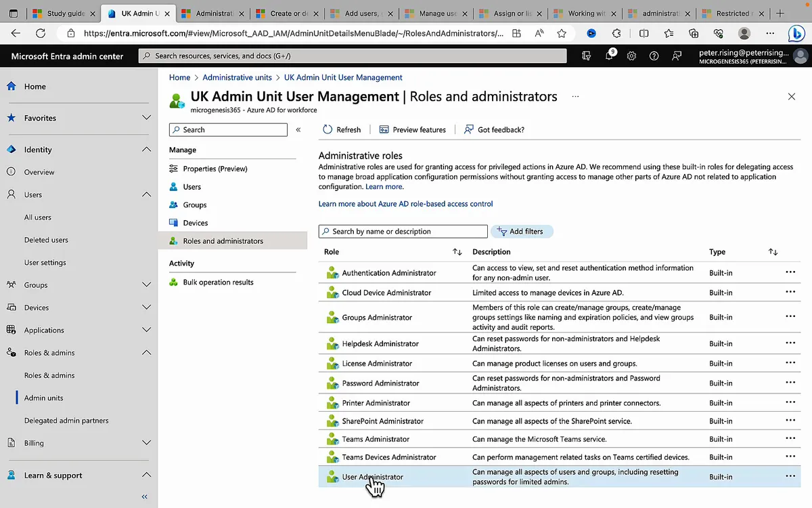Sort by the Type column arrows
The width and height of the screenshot is (812, 508).
(773, 252)
